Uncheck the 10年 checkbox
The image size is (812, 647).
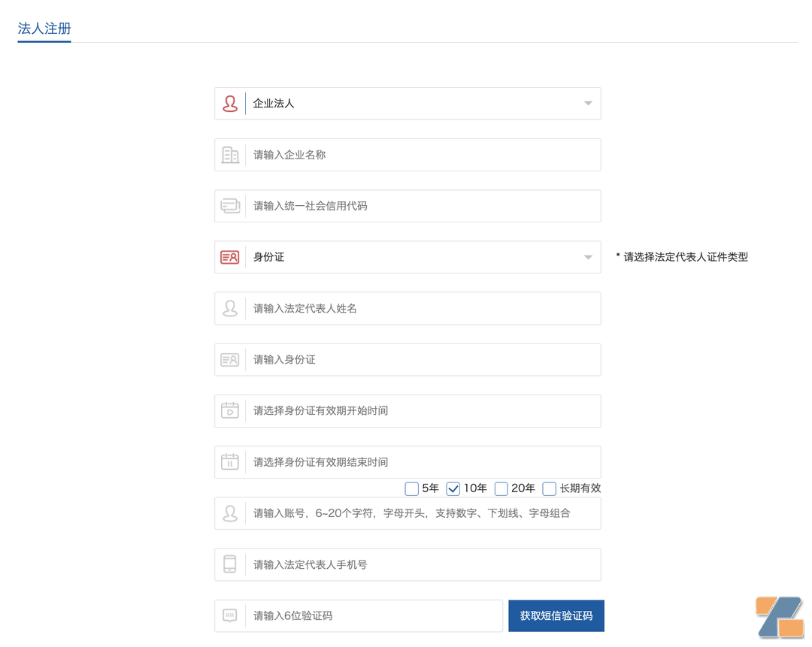tap(453, 488)
